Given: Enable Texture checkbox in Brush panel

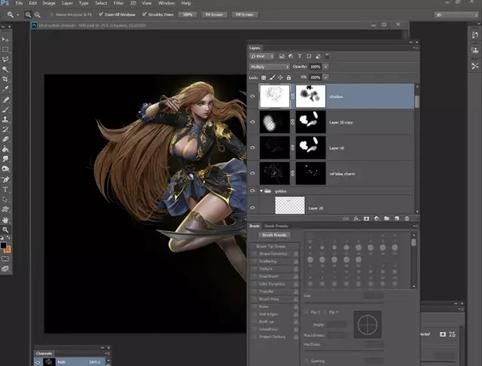Looking at the screenshot, I should point(255,269).
